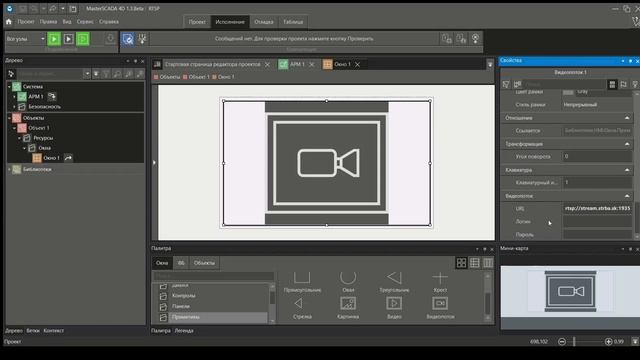The image size is (640, 360).
Task: Click the tree search input field
Action: click(50, 74)
